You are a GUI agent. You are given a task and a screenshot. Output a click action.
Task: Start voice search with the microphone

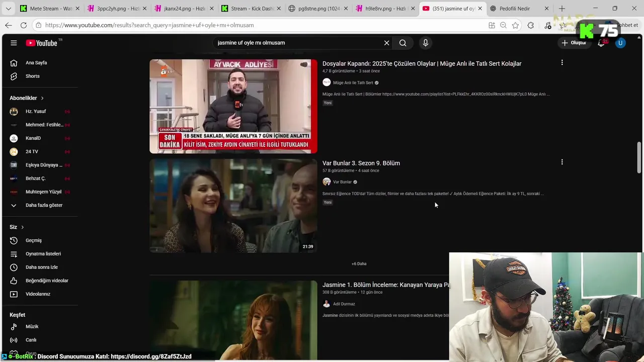click(x=426, y=43)
